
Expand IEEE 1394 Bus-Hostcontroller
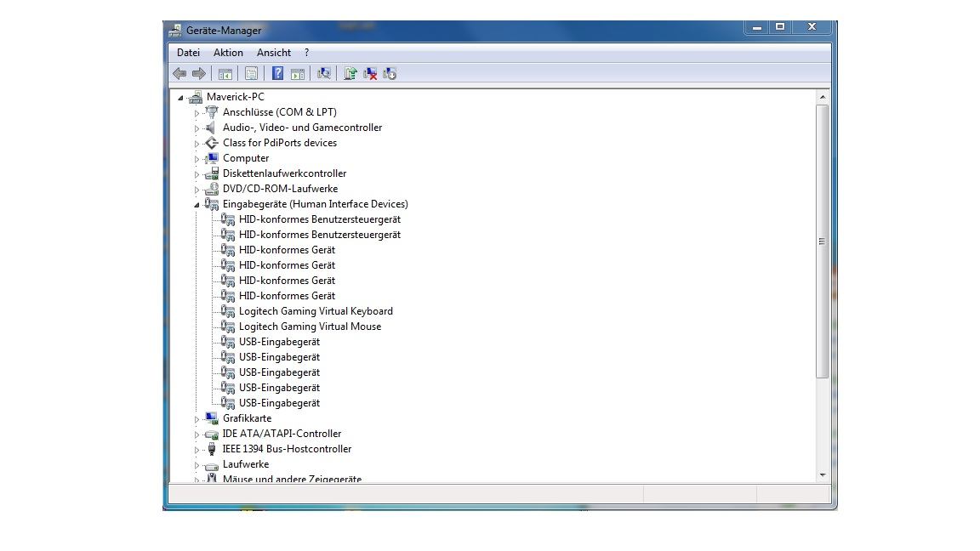(x=197, y=450)
